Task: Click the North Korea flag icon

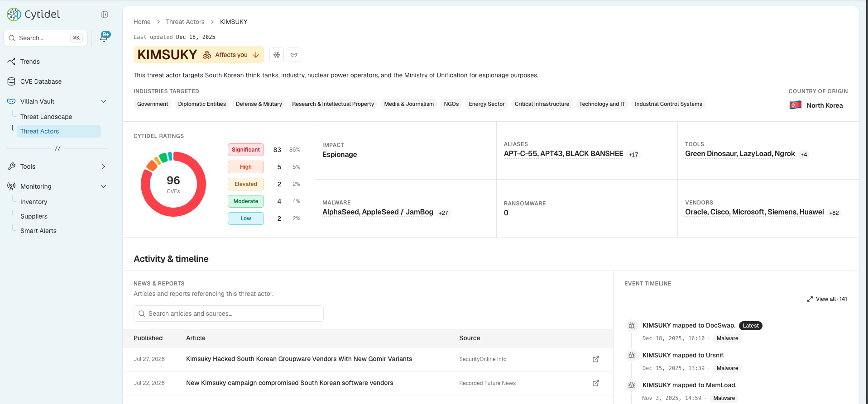Action: pyautogui.click(x=796, y=105)
